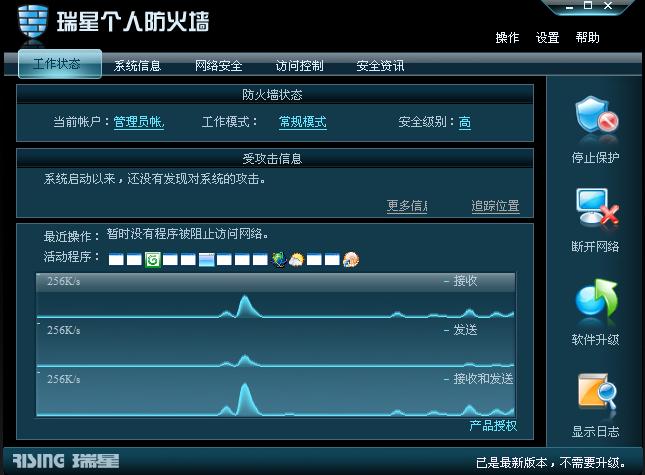Click the 受攻击信息 section header
The image size is (645, 475).
(x=275, y=158)
